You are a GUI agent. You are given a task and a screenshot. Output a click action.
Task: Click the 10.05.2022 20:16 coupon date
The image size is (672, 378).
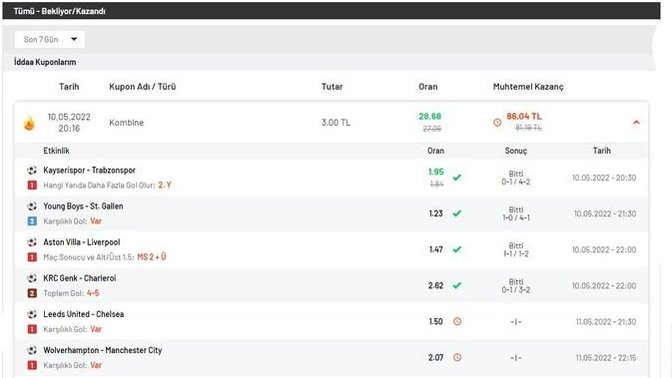click(x=69, y=123)
